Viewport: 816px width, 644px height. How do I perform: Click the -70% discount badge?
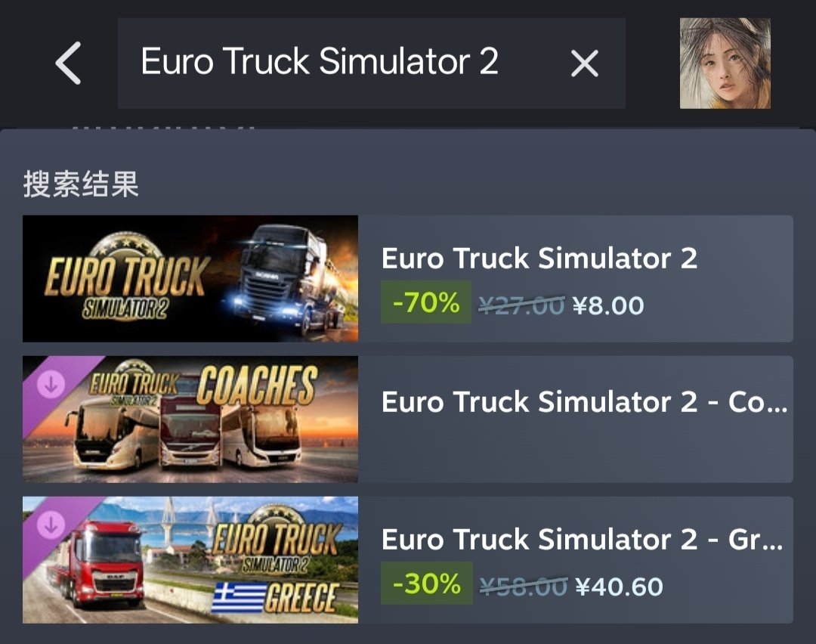[x=426, y=302]
